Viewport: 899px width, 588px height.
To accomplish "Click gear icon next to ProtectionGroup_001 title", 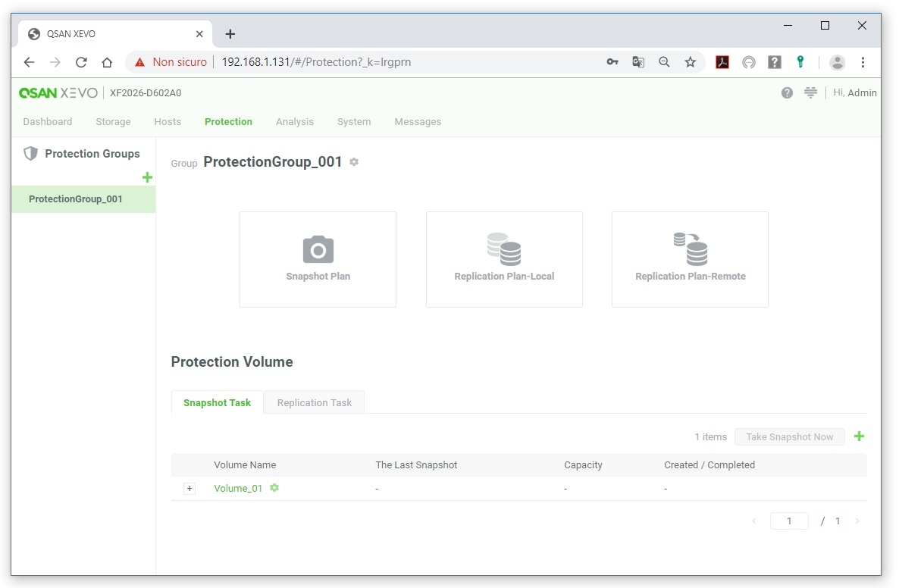I will 354,162.
